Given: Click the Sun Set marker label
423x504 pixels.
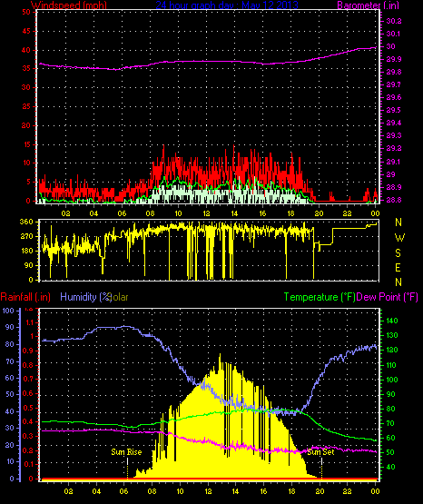Looking at the screenshot, I should [x=320, y=452].
